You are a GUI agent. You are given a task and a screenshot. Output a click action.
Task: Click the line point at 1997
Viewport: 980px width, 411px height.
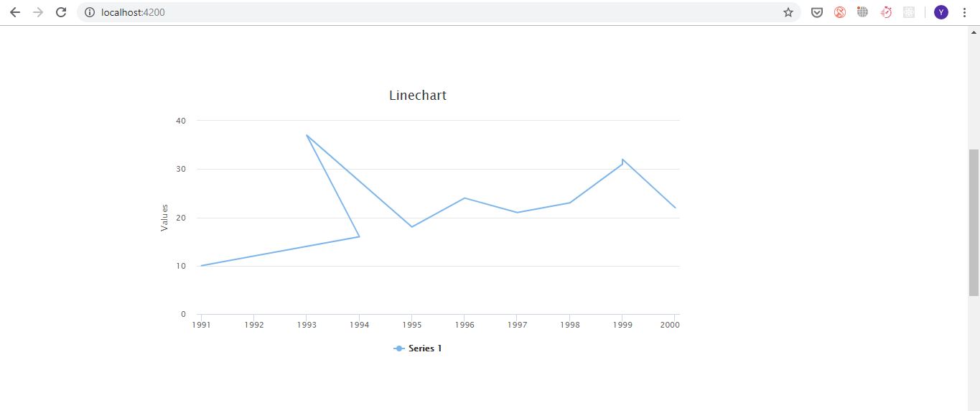(x=517, y=212)
